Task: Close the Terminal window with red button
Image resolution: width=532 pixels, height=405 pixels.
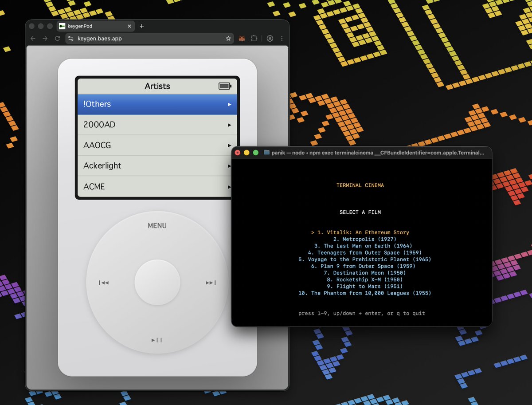Action: (238, 153)
